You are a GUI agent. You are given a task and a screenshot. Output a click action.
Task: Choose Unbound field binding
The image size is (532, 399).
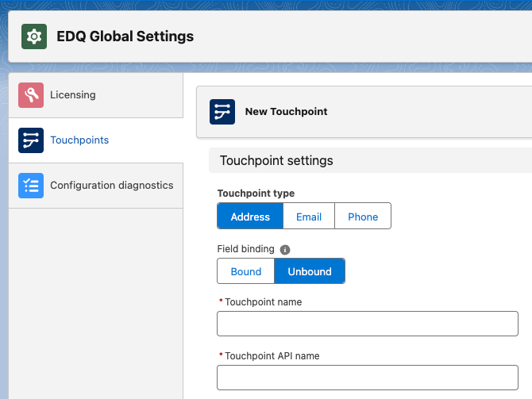310,271
